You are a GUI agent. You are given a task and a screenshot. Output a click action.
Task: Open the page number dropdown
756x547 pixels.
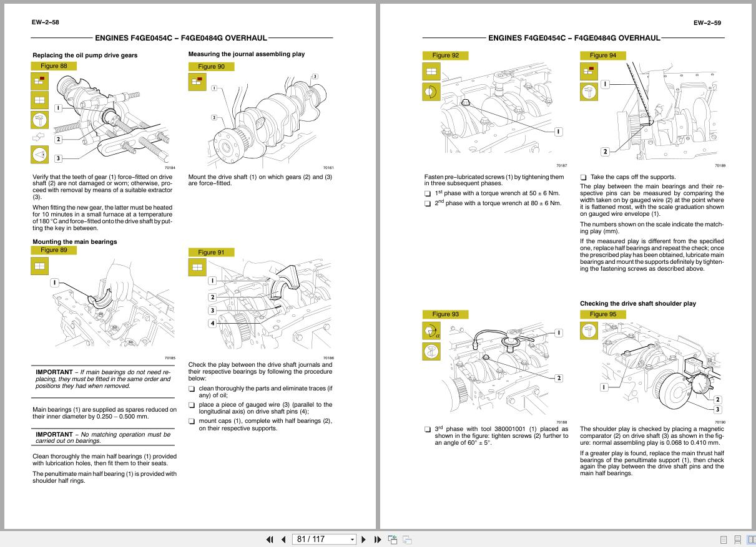[351, 539]
